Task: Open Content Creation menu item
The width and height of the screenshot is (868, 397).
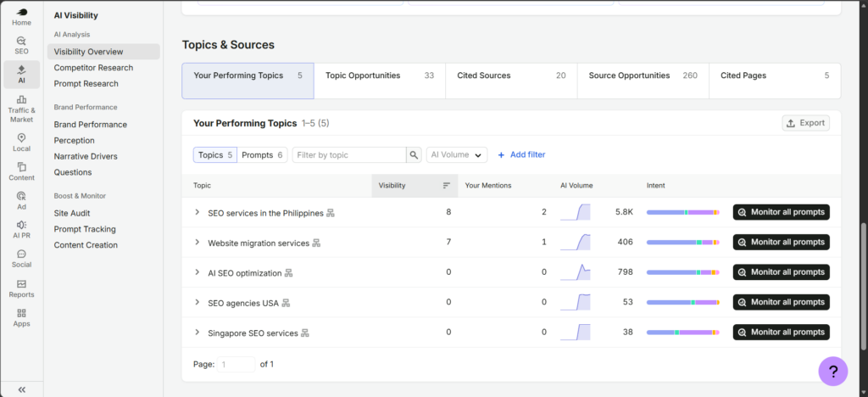Action: pos(86,245)
